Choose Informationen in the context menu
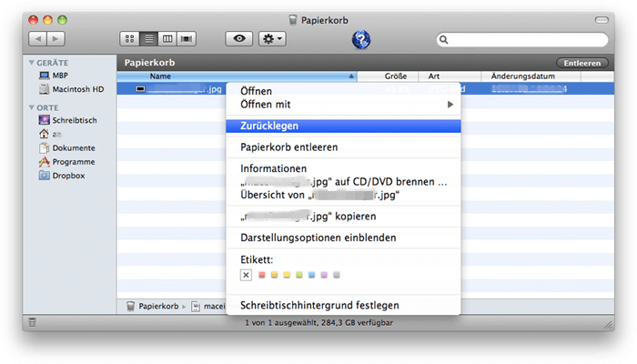 pyautogui.click(x=343, y=168)
